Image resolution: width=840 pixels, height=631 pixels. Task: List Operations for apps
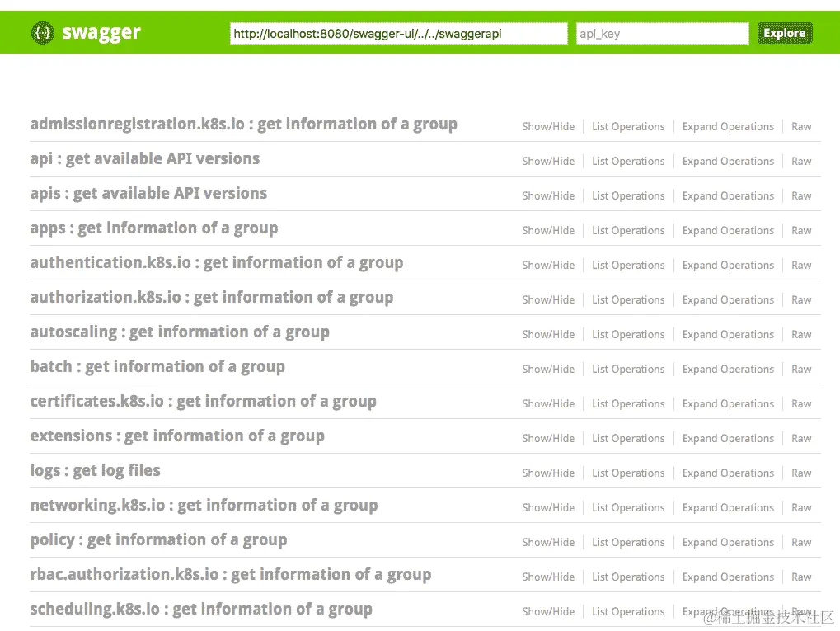(628, 230)
